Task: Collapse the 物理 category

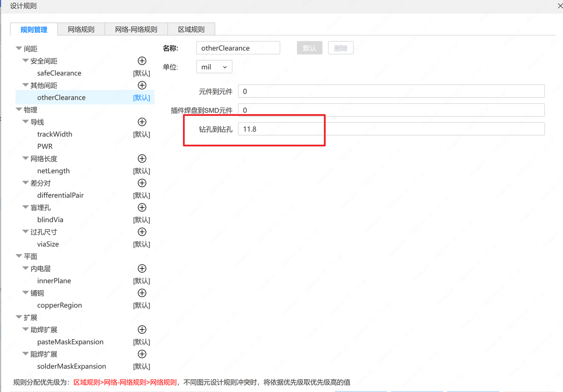Action: (x=19, y=110)
